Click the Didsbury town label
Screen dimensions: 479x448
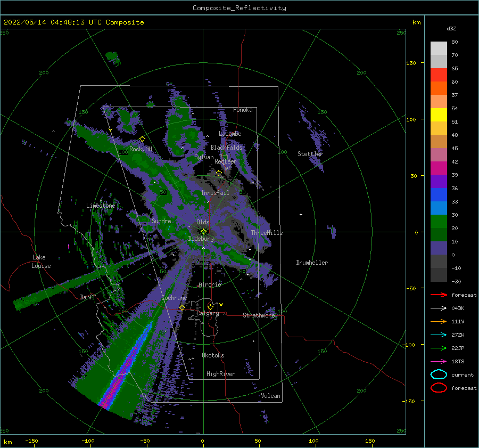(x=201, y=239)
